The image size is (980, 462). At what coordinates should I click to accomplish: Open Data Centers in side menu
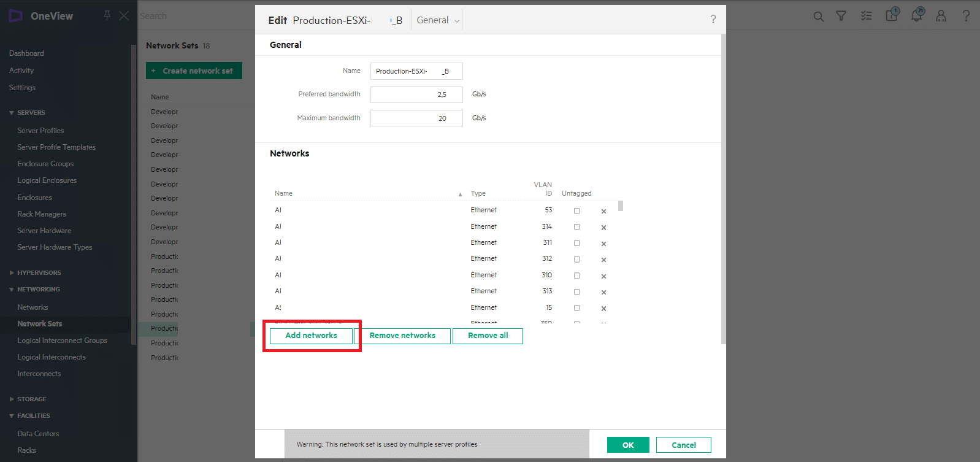click(38, 434)
